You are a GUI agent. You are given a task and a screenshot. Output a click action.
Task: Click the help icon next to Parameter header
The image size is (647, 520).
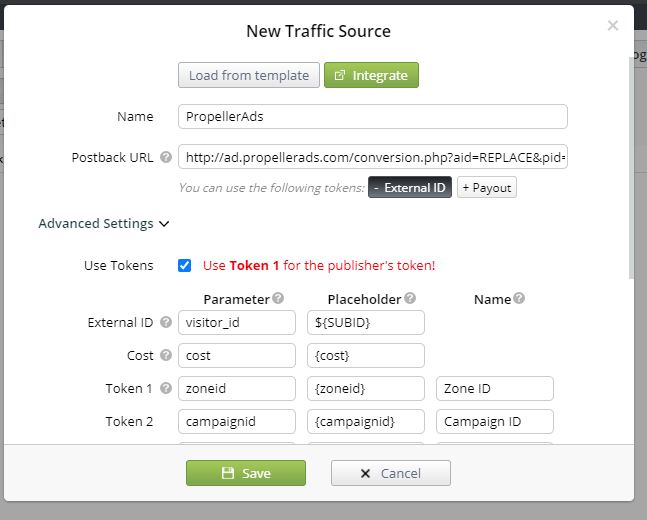click(x=279, y=298)
